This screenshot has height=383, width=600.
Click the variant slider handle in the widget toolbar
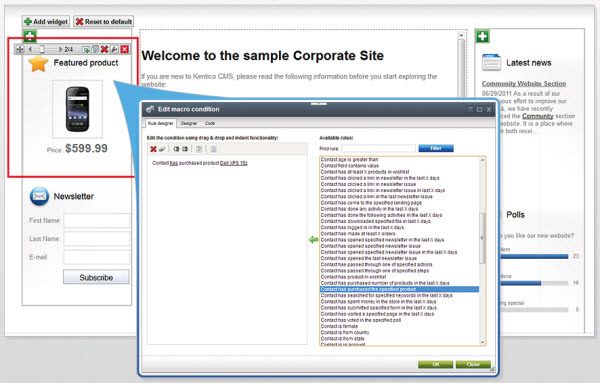pyautogui.click(x=42, y=49)
